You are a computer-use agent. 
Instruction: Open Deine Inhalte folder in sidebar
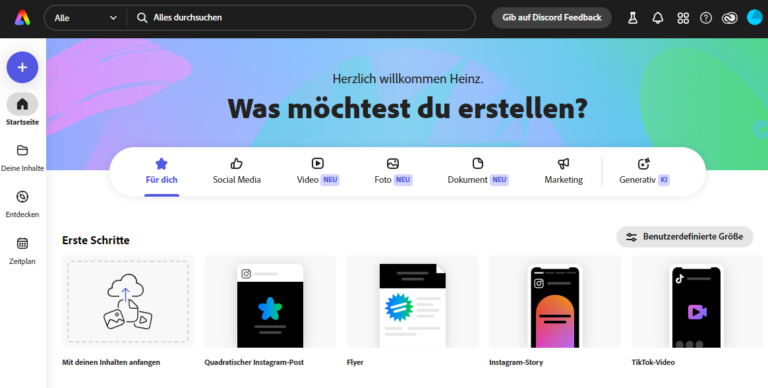coord(23,158)
